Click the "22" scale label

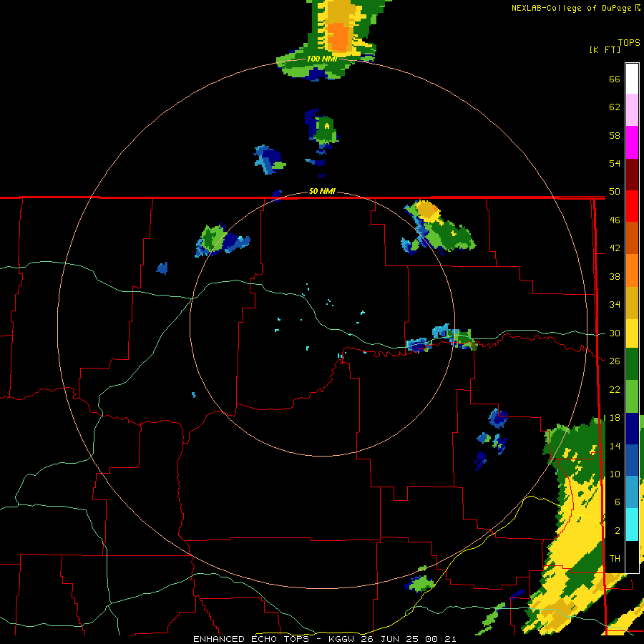point(615,389)
